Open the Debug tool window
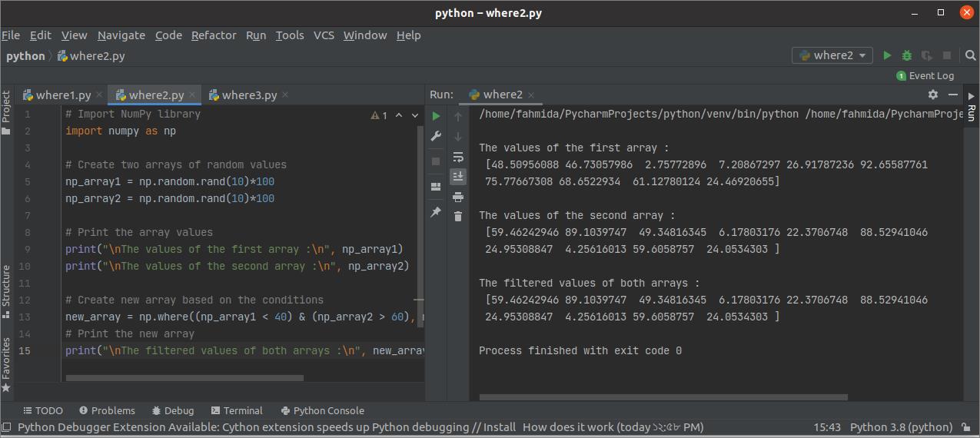This screenshot has width=980, height=438. 172,410
